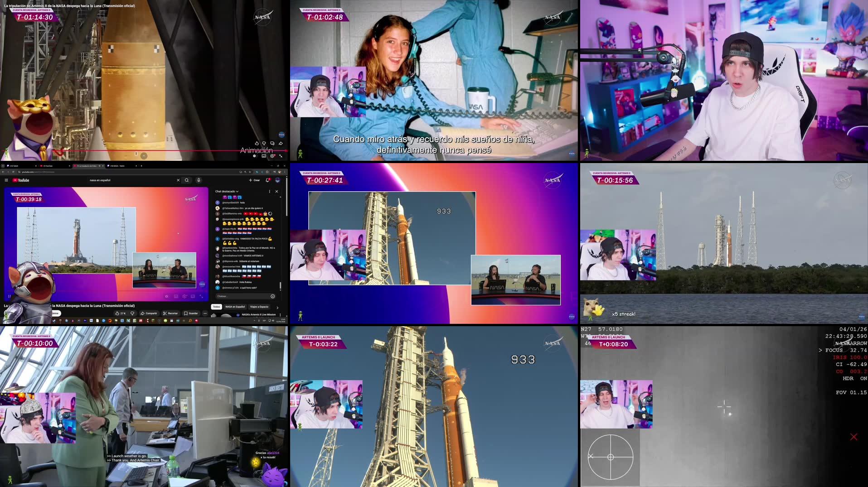Seek using the video progress bar
Screen dimensions: 868x487
click(x=104, y=292)
